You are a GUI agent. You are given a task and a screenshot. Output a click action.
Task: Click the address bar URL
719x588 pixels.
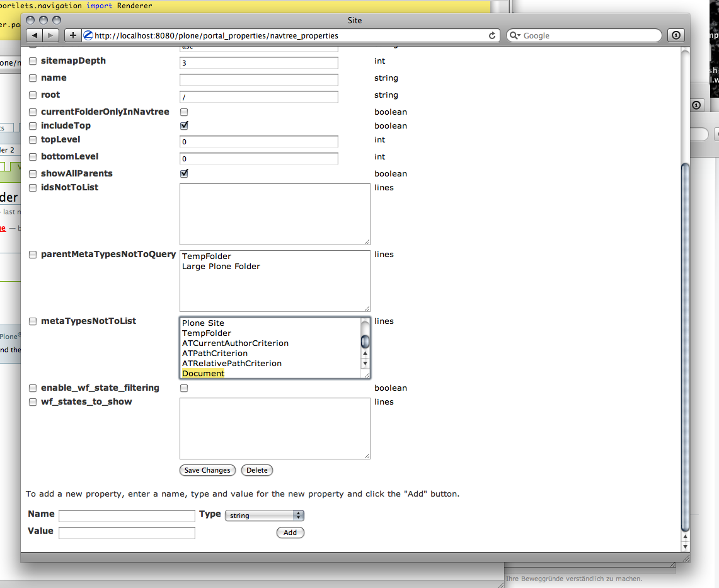coord(216,36)
